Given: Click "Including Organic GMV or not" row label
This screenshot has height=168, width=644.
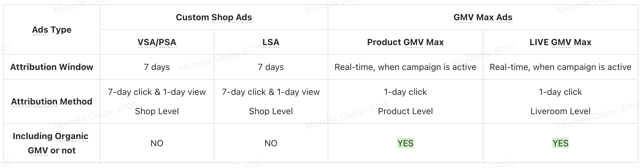Looking at the screenshot, I should pyautogui.click(x=52, y=143).
